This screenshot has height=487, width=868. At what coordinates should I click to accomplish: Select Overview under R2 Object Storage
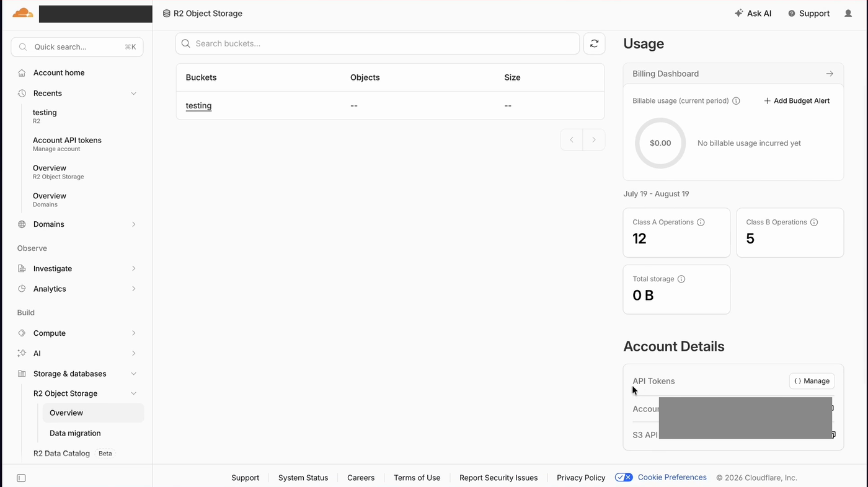point(93,413)
